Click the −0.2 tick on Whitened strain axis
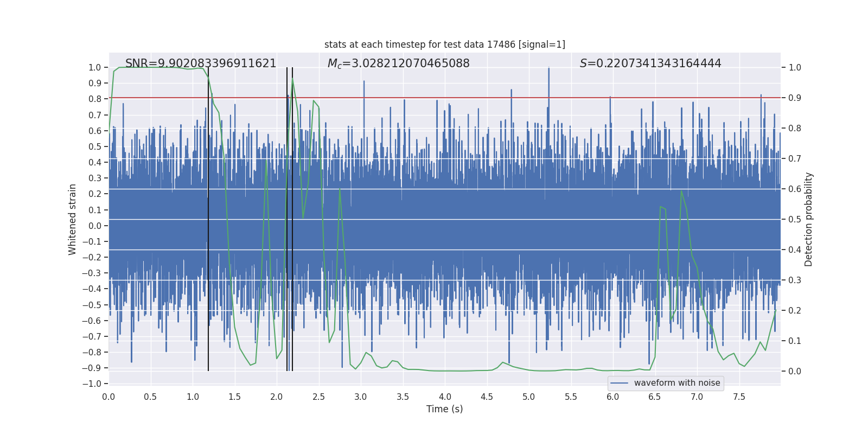Viewport: 868px width, 434px height. pyautogui.click(x=92, y=257)
